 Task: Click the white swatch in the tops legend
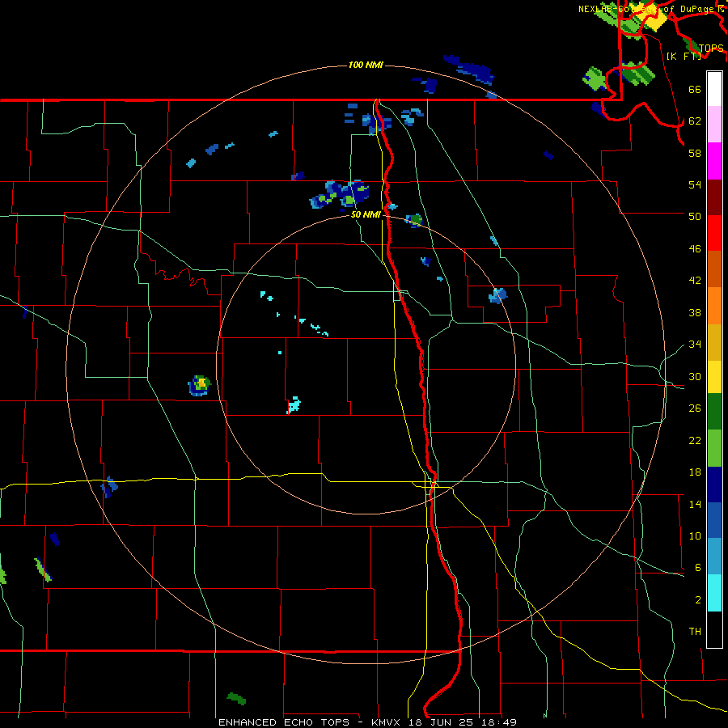(714, 89)
